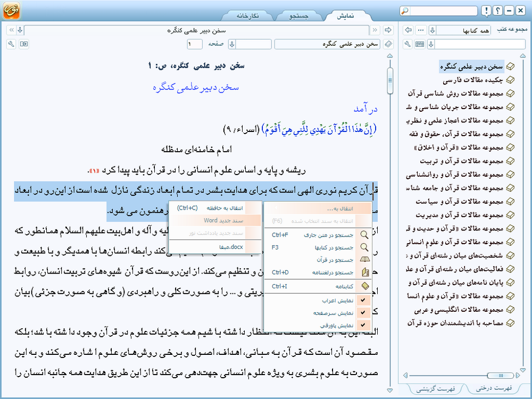Screen dimensions: 532x399
Task: Click book icon beside مجموعه مقالات قرآن و سیاست
Action: pos(510,202)
